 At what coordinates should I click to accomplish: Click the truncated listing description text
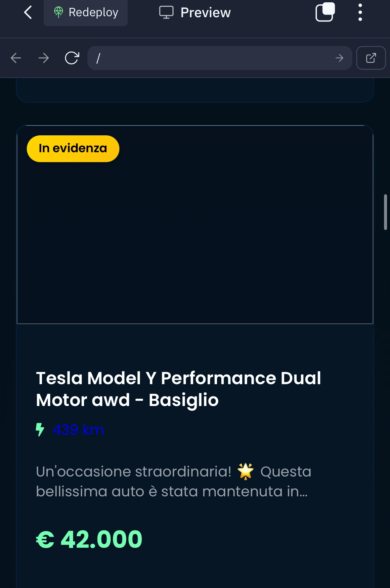coord(174,481)
